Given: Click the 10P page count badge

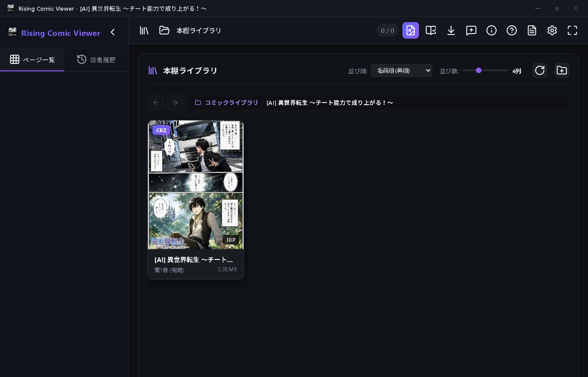Looking at the screenshot, I should pos(231,240).
